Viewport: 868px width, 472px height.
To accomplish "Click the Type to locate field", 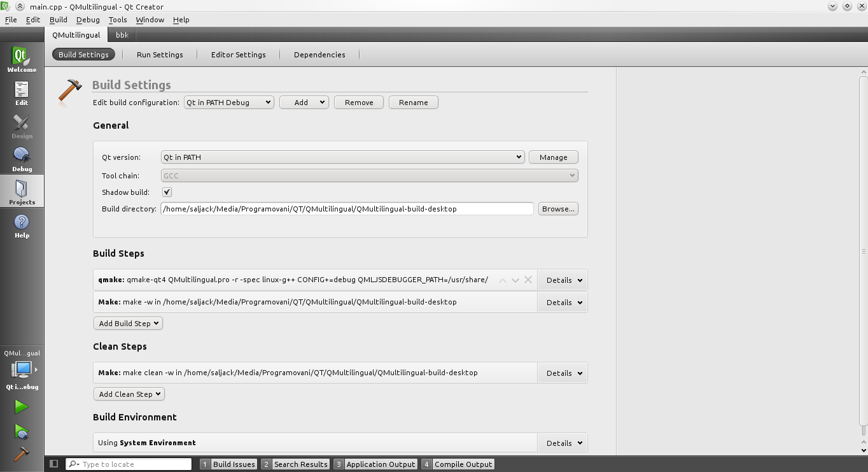I will click(129, 464).
